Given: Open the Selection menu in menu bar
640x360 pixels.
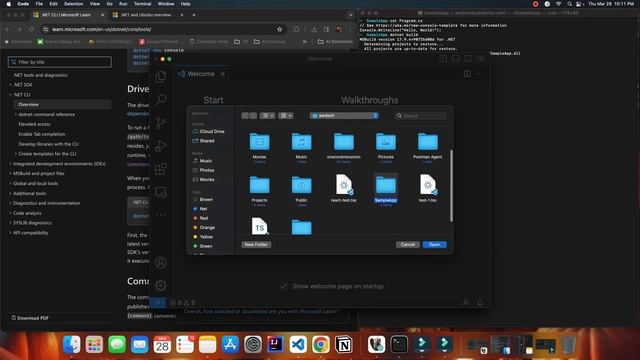Looking at the screenshot, I should click(73, 4).
